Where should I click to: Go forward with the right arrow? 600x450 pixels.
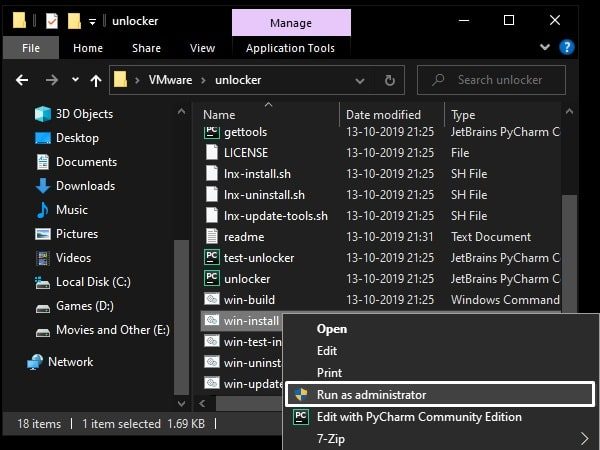[52, 80]
